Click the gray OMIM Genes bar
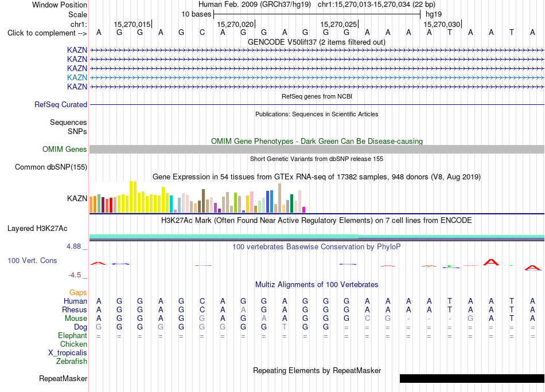The image size is (545, 392). 317,150
